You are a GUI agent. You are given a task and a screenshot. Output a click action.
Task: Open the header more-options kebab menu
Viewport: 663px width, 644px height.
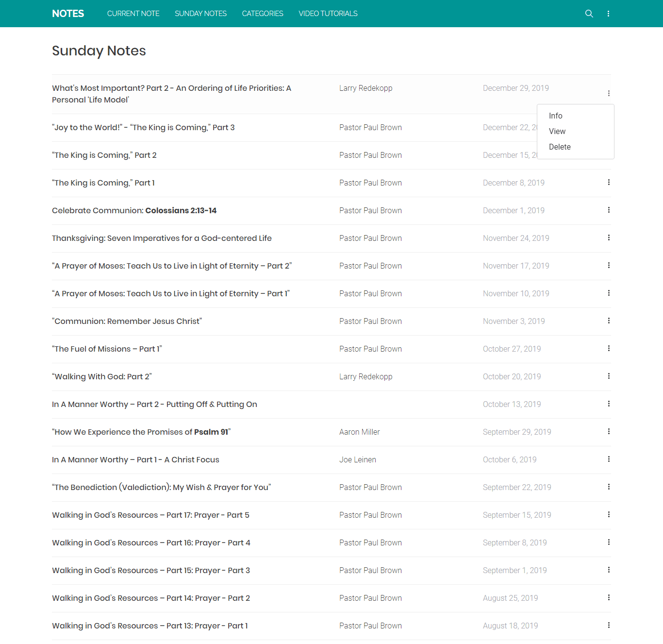click(x=608, y=14)
